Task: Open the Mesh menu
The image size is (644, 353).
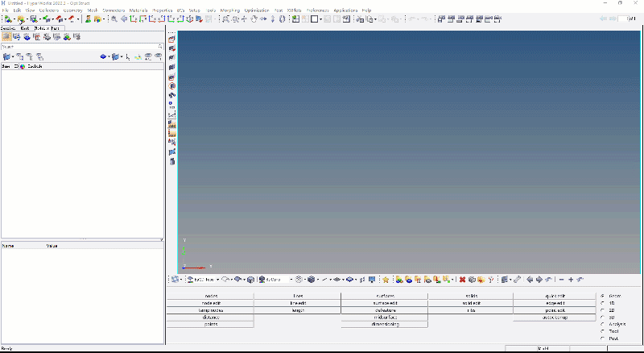Action: coord(93,10)
